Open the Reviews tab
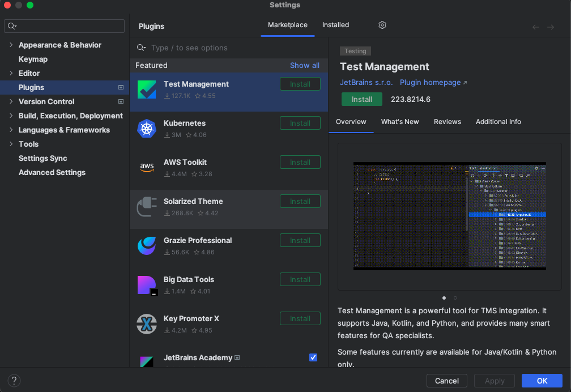Screen dimensions: 571x392 click(x=447, y=122)
